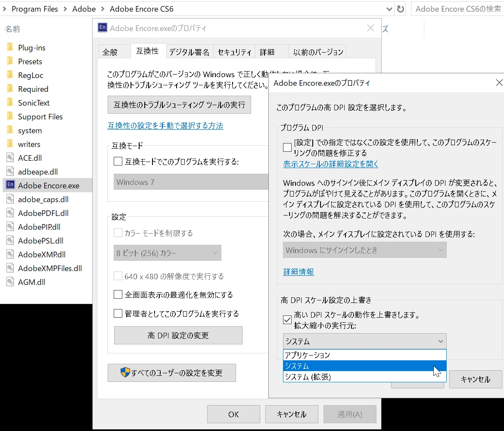504x431 pixels.
Task: Click キャンセル in the properties dialog
Action: (x=292, y=414)
